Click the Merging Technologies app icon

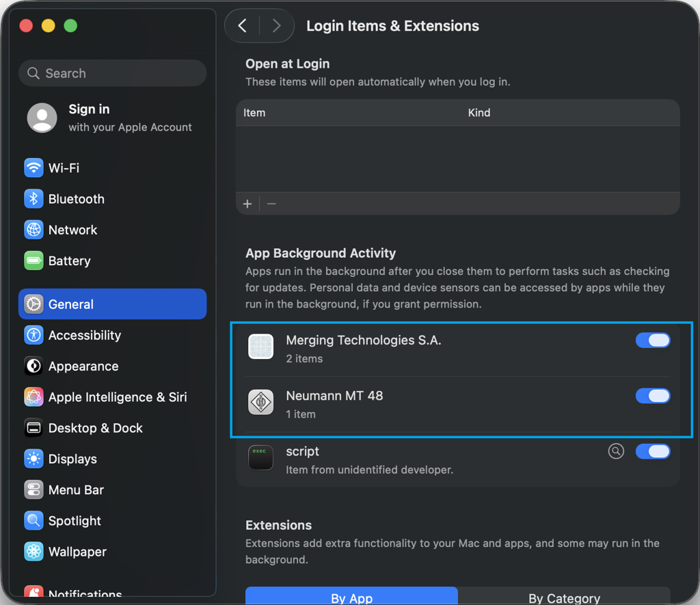(x=260, y=347)
